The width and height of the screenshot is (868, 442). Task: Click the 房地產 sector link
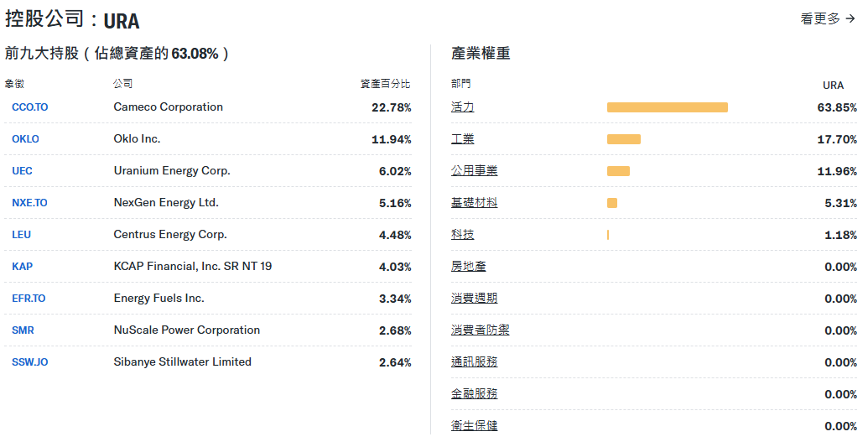click(x=468, y=267)
